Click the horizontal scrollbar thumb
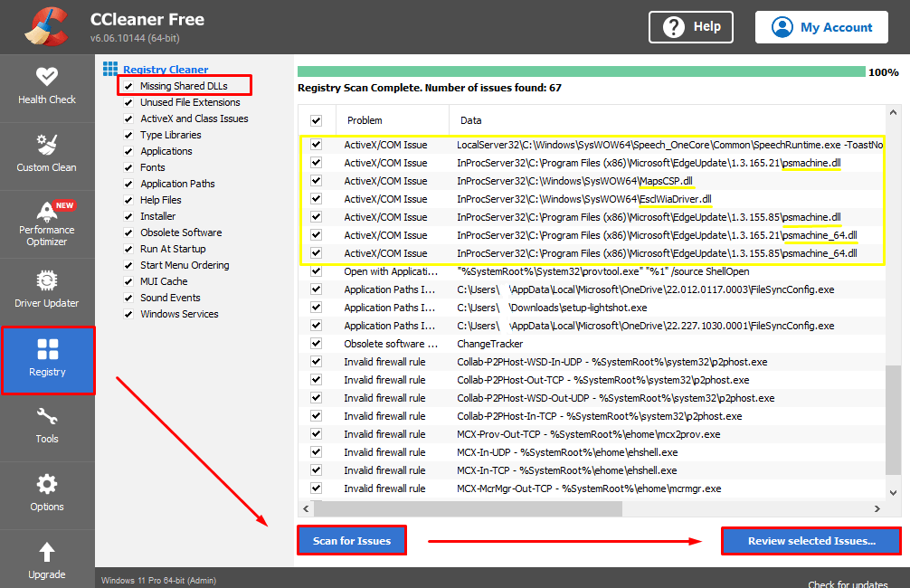 pyautogui.click(x=468, y=508)
